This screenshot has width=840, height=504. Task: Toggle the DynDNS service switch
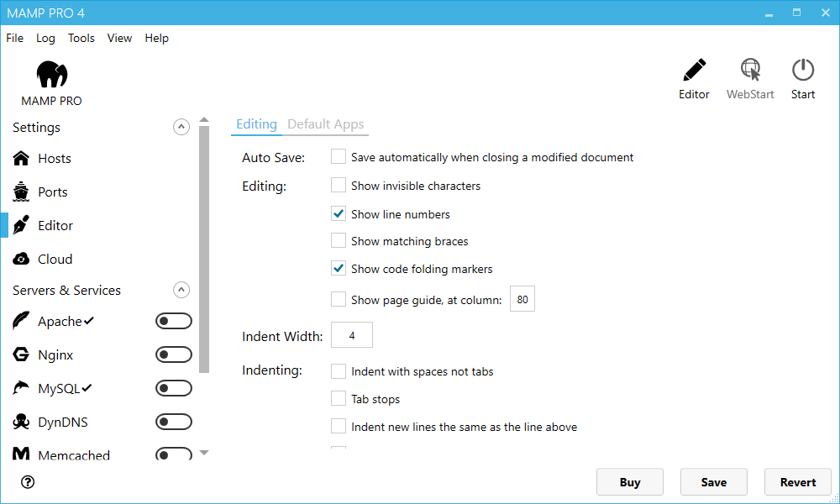[x=174, y=422]
